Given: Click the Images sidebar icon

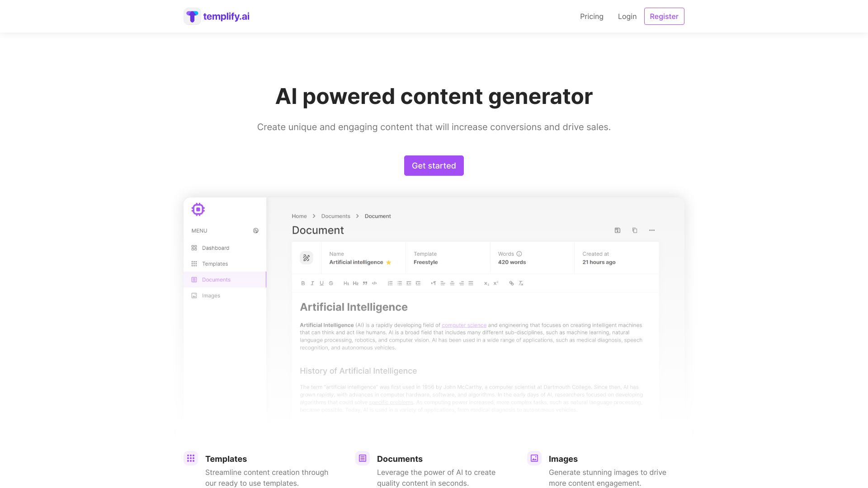Looking at the screenshot, I should [194, 295].
